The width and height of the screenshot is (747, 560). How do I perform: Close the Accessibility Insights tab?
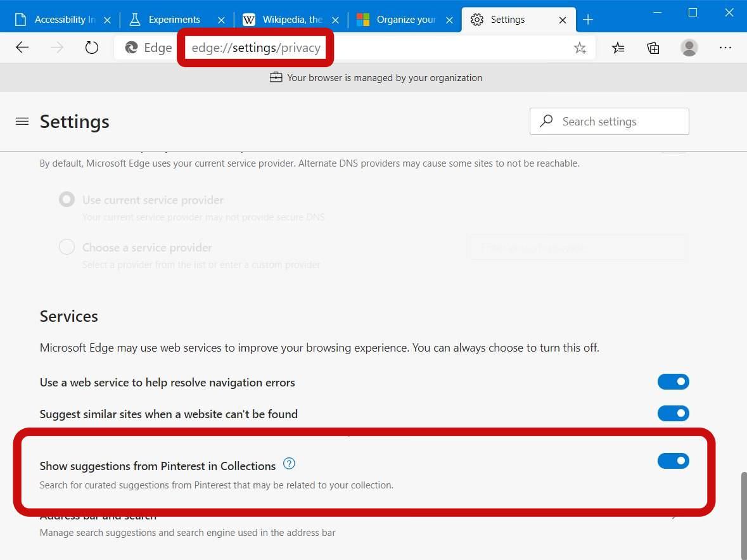[x=107, y=20]
